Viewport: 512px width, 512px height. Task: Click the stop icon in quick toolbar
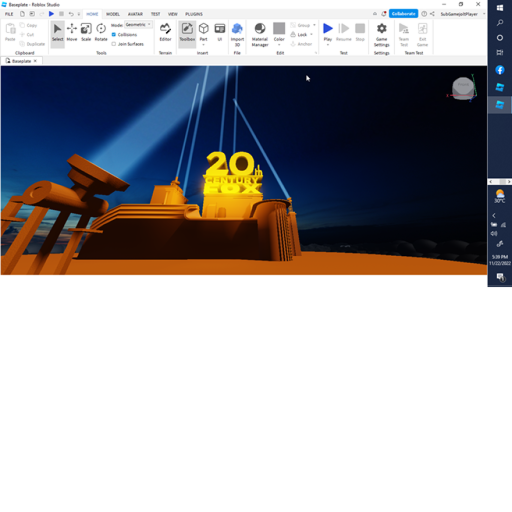tap(61, 14)
